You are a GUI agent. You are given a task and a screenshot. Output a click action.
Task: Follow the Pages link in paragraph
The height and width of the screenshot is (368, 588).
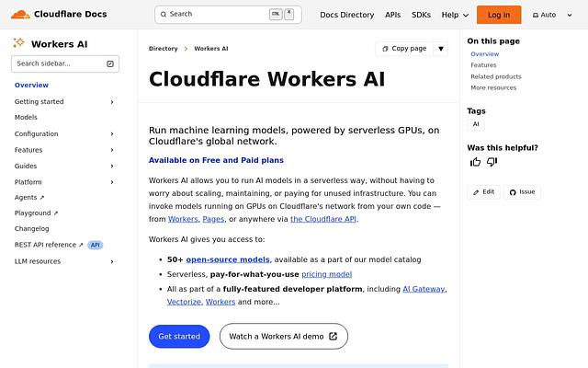pyautogui.click(x=213, y=219)
